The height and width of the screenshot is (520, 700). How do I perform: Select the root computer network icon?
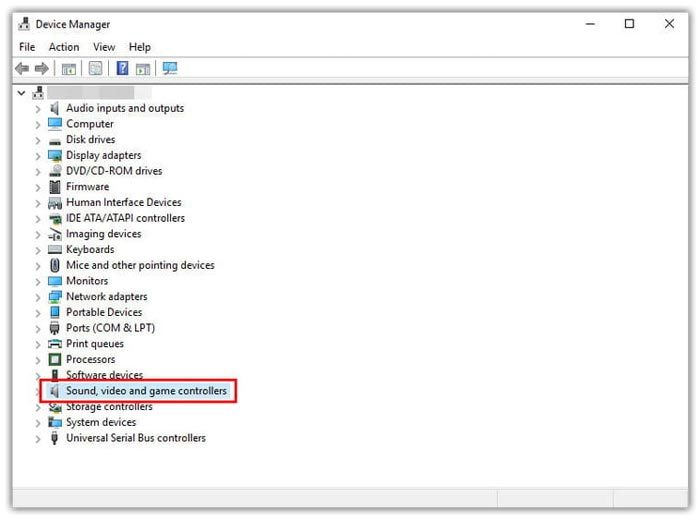[x=38, y=93]
